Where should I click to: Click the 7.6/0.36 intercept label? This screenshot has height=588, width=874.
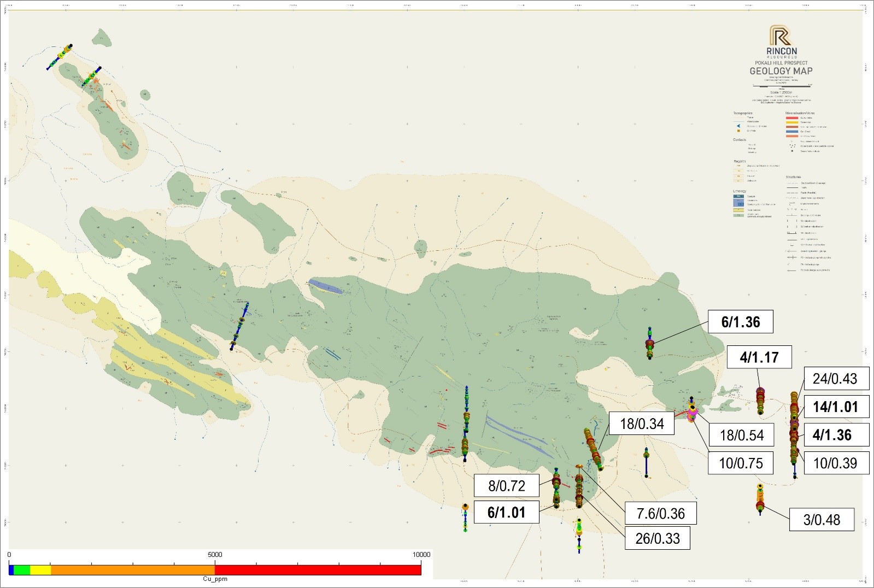[x=660, y=513]
